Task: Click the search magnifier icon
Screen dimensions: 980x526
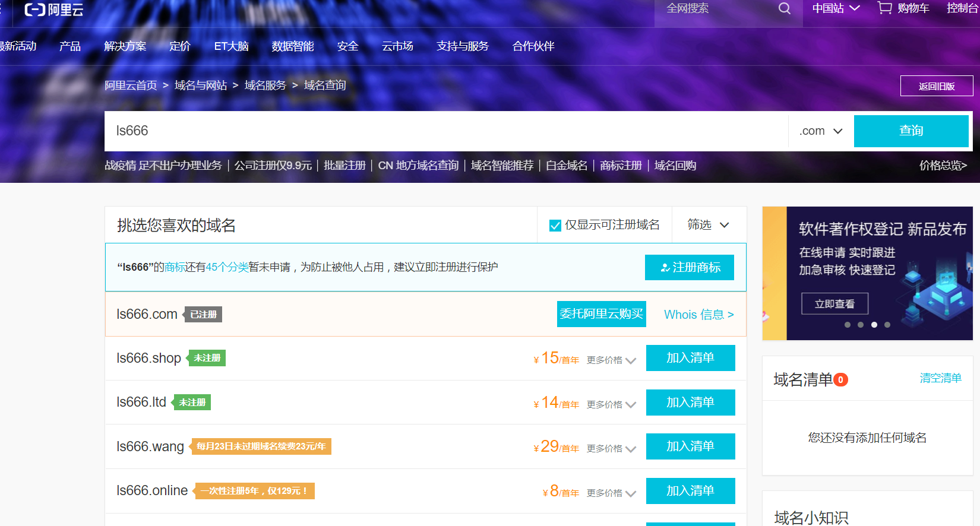Action: pyautogui.click(x=785, y=9)
